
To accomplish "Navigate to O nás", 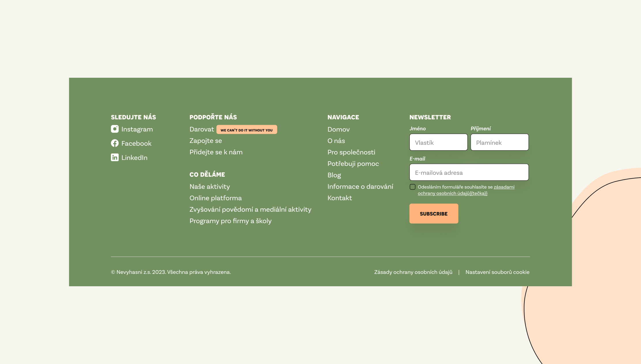I will click(336, 141).
